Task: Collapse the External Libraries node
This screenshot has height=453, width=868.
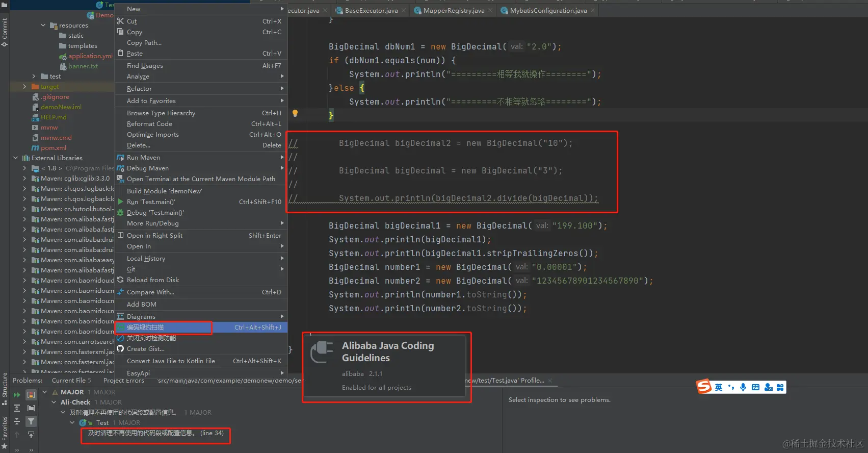Action: pyautogui.click(x=15, y=158)
